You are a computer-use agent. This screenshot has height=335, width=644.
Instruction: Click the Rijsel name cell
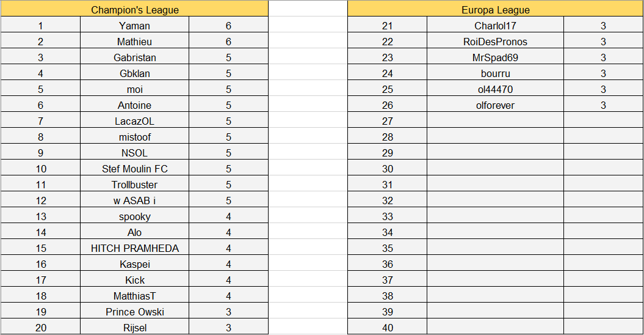click(134, 328)
